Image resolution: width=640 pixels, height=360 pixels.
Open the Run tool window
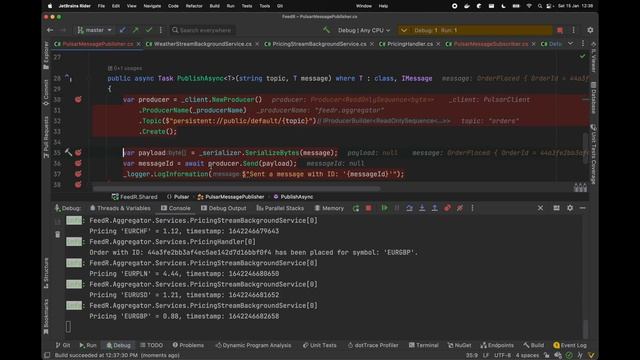88,345
